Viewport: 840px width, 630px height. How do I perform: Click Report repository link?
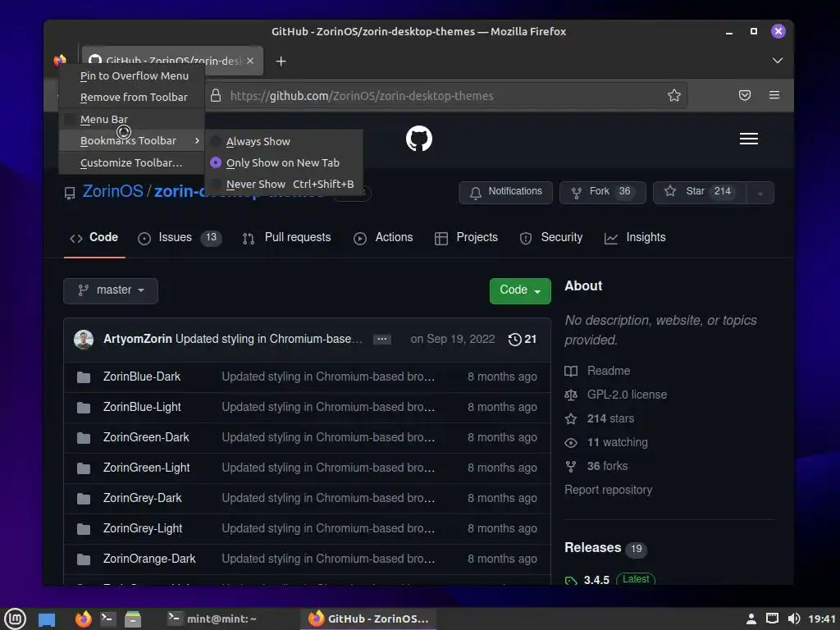pos(608,491)
